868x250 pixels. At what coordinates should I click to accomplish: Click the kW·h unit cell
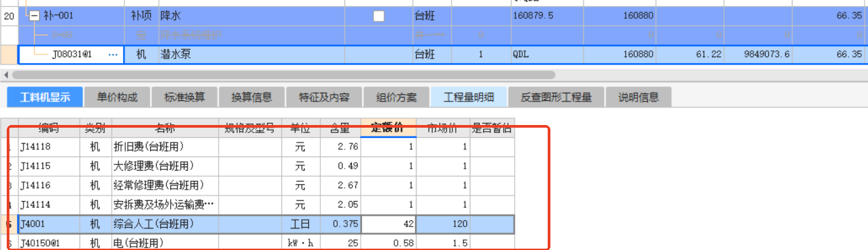(301, 243)
